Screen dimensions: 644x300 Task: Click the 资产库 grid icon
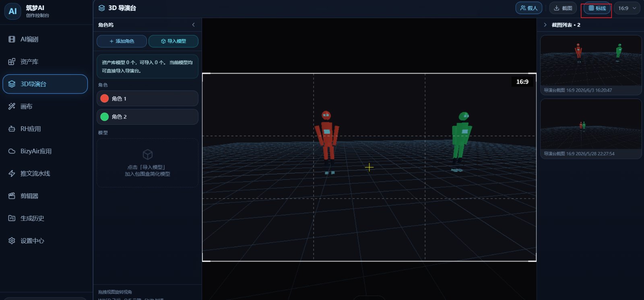pyautogui.click(x=12, y=62)
